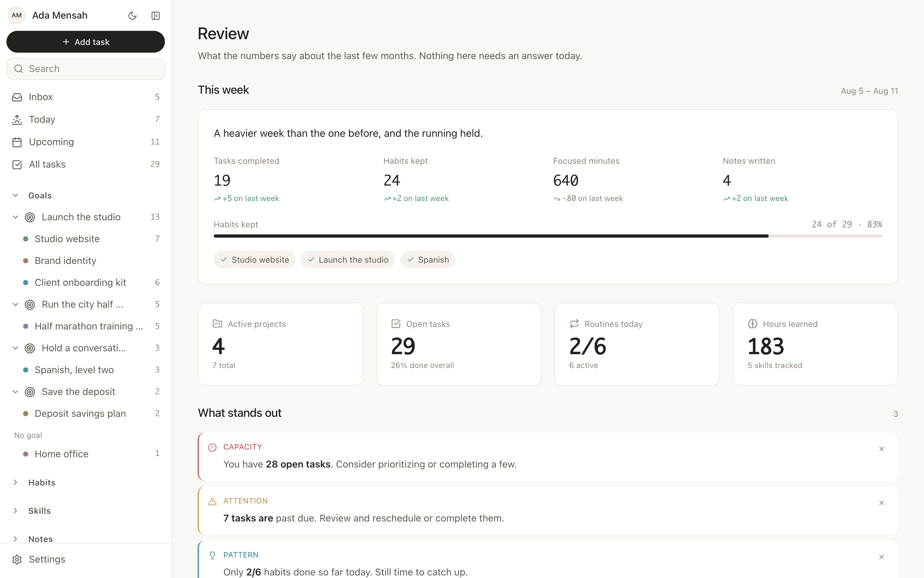
Task: Click '-80 on last week' trend text
Action: click(593, 198)
